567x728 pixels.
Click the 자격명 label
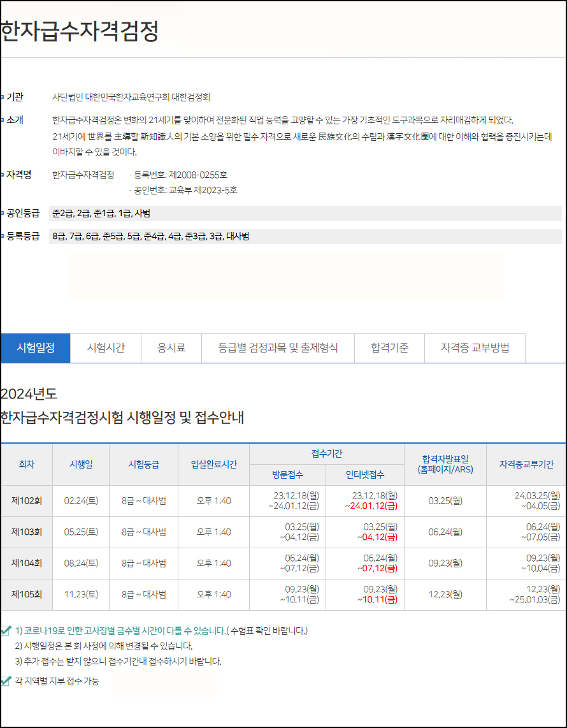point(19,175)
